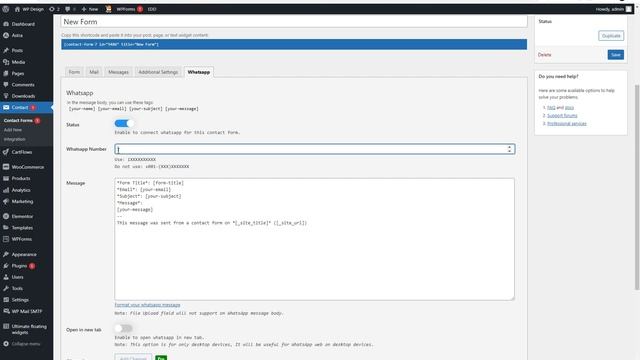This screenshot has width=640, height=360.
Task: Switch to the Mail tab
Action: [x=94, y=72]
